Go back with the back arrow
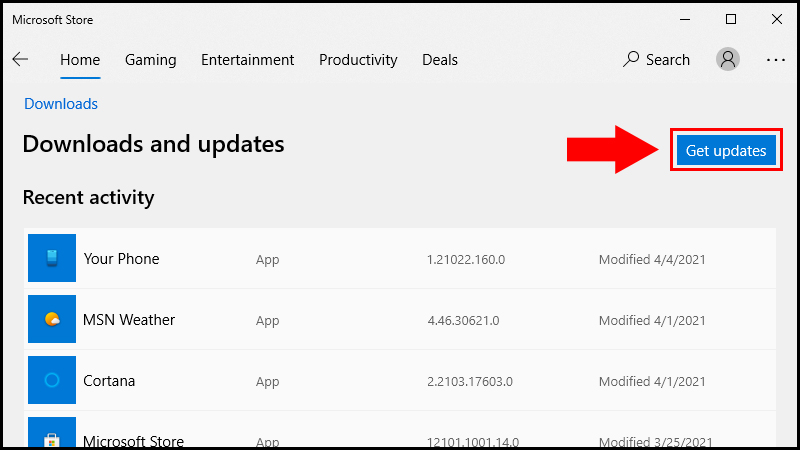Viewport: 800px width, 450px height. 20,59
